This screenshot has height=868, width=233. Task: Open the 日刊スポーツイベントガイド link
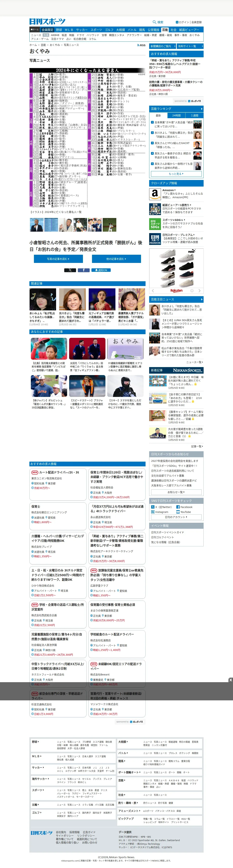[167, 532]
